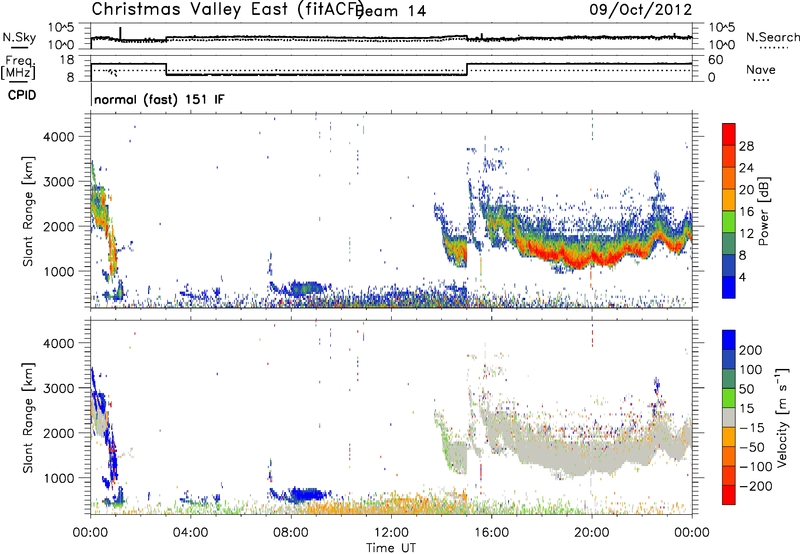Click the '04:00' time tick label
800x554 pixels.
click(190, 533)
